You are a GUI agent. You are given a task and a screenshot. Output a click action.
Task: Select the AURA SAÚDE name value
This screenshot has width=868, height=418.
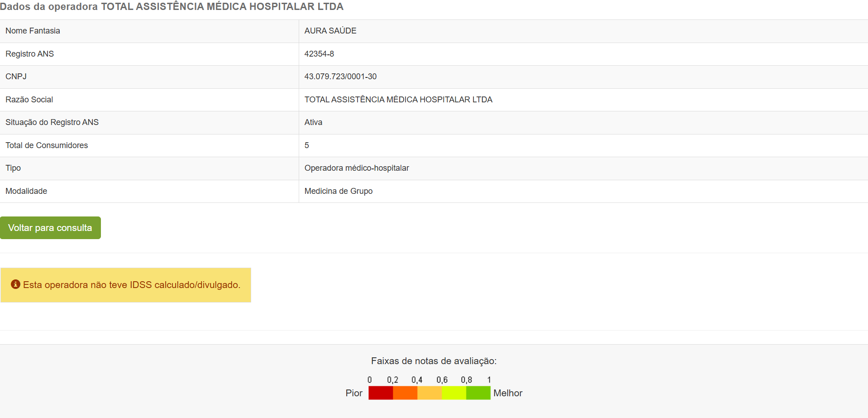click(x=330, y=31)
